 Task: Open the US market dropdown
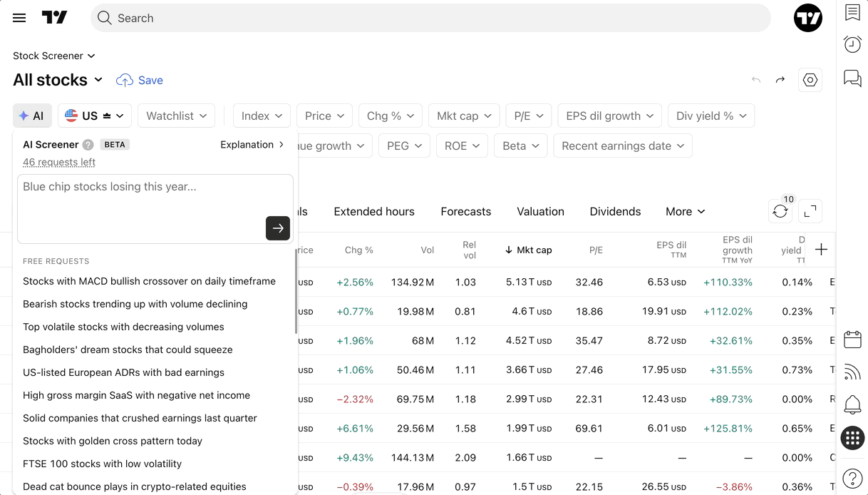[95, 116]
